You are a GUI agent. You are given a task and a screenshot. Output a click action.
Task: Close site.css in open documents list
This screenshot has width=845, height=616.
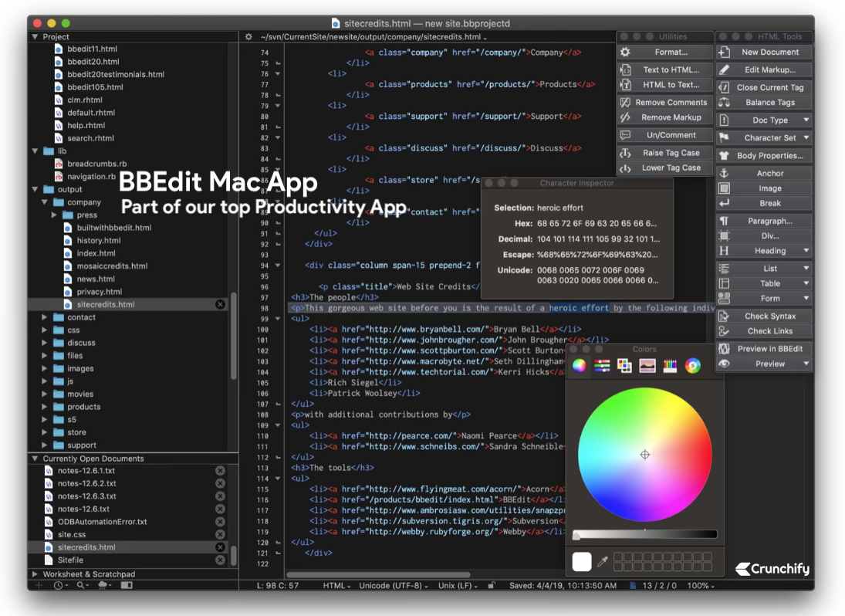click(x=220, y=535)
